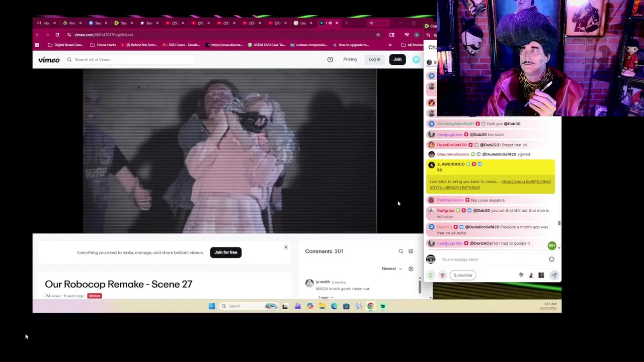The height and width of the screenshot is (362, 644).
Task: Open emoji picker in chat input
Action: pos(551,259)
